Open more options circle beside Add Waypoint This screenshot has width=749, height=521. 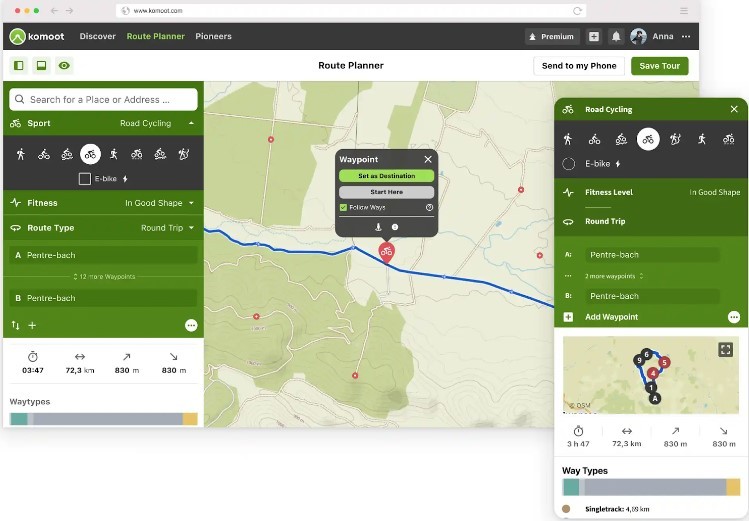coord(734,317)
